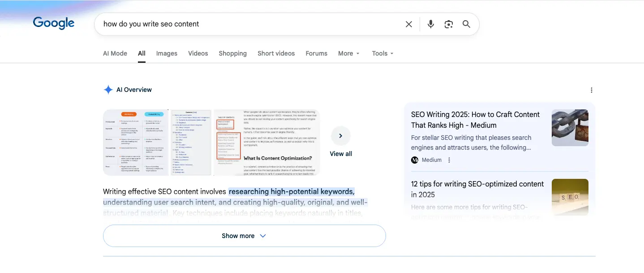Open AI Overview three-dot options menu

[x=591, y=90]
